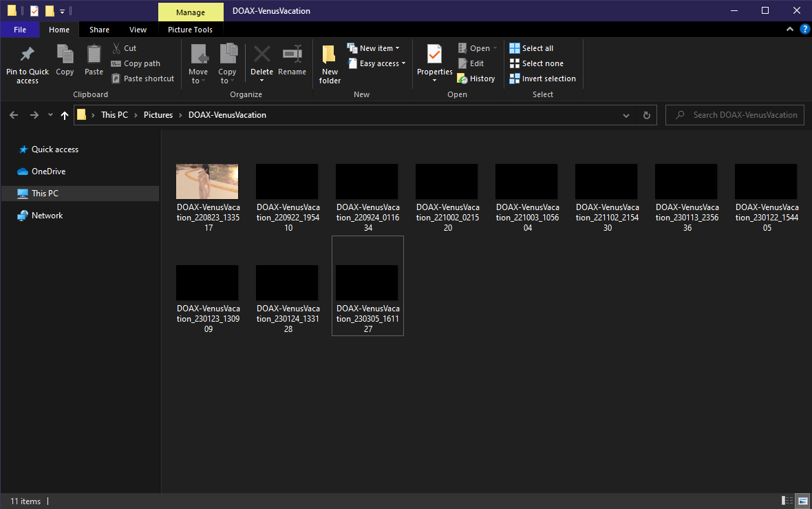This screenshot has width=812, height=509.
Task: Switch to Details view in status bar
Action: 787,501
